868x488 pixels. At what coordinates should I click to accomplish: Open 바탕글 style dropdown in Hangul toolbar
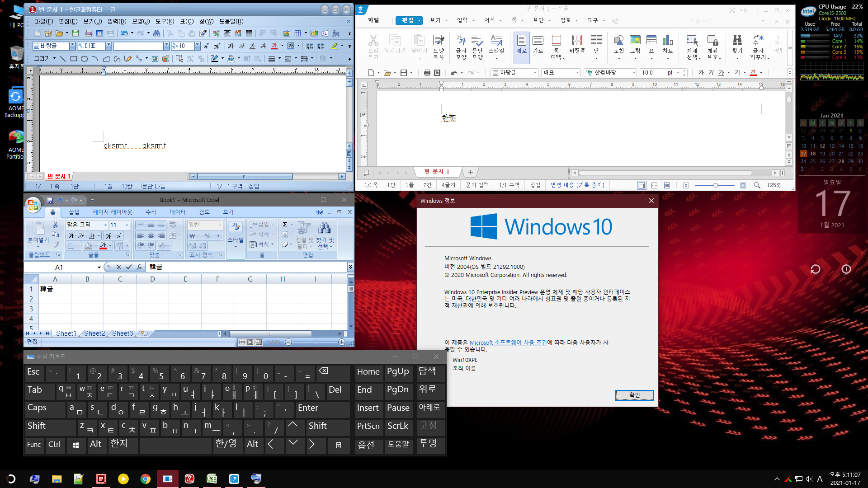click(x=72, y=46)
